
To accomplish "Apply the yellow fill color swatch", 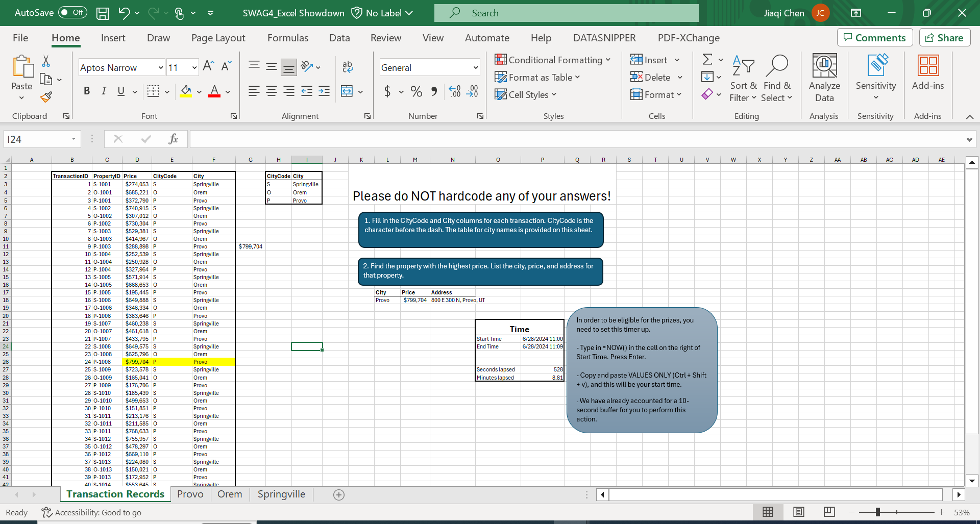I will [x=186, y=91].
